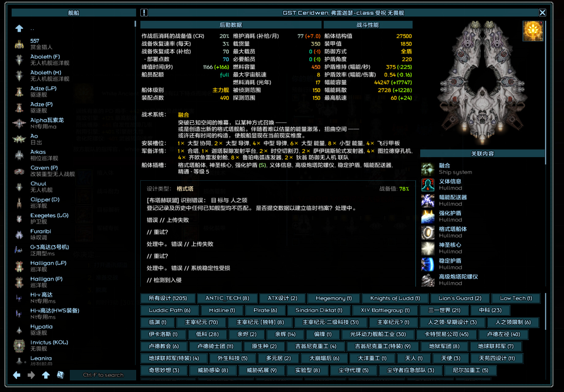Open the 义体信息 hullmod icon

428,185
